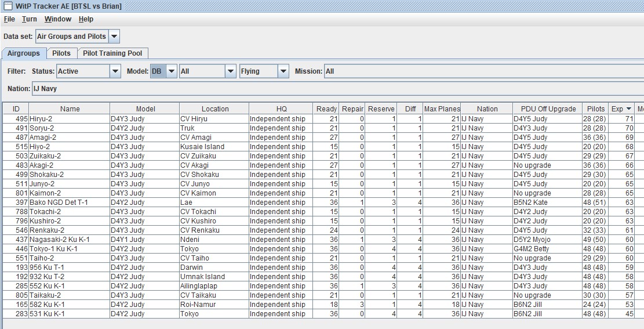The height and width of the screenshot is (329, 644).
Task: Open the Window menu
Action: (x=58, y=19)
